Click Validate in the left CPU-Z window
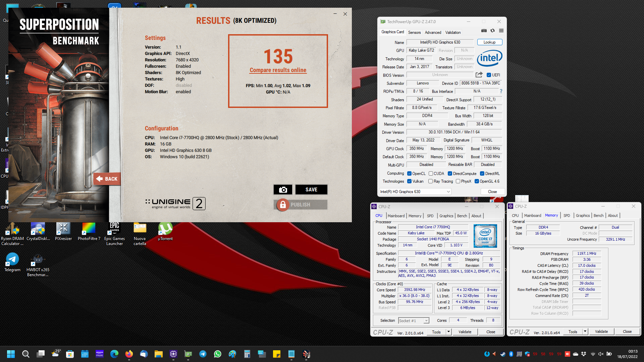This screenshot has width=644, height=362. [465, 332]
